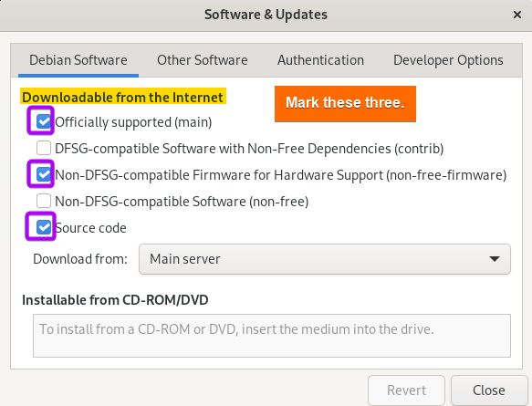The width and height of the screenshot is (532, 406).
Task: Uncheck Officially supported (main) checkbox
Action: [x=44, y=121]
